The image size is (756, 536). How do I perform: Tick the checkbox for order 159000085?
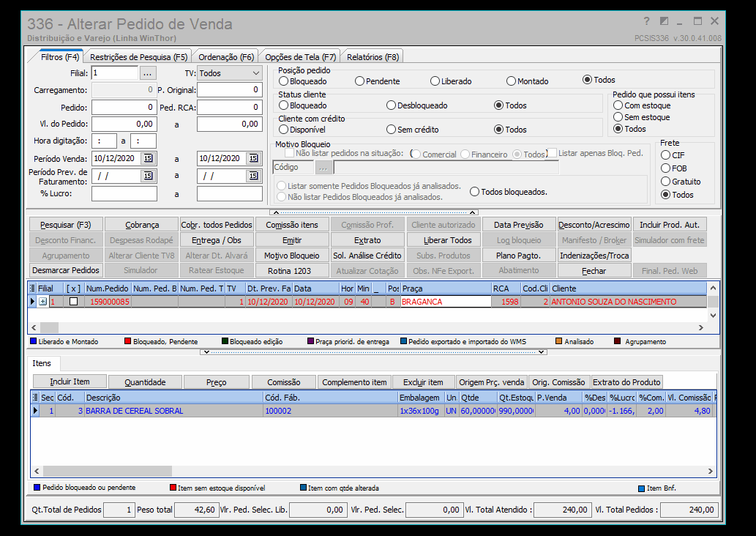coord(73,302)
